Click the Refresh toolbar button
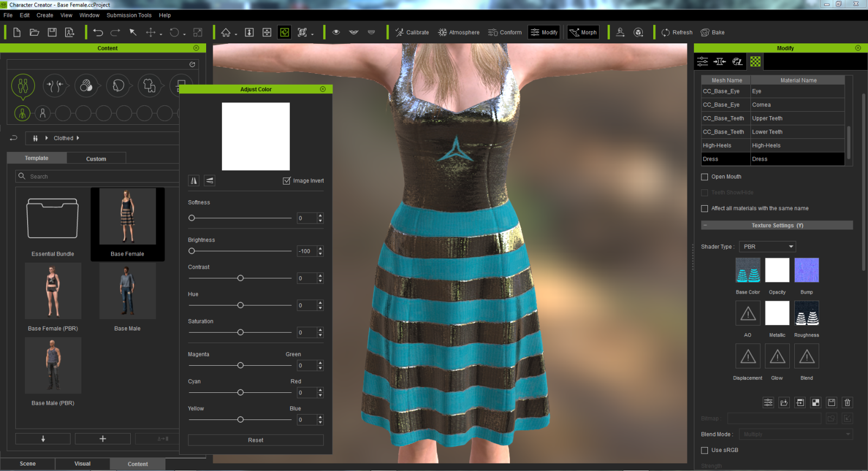This screenshot has height=471, width=868. point(676,33)
